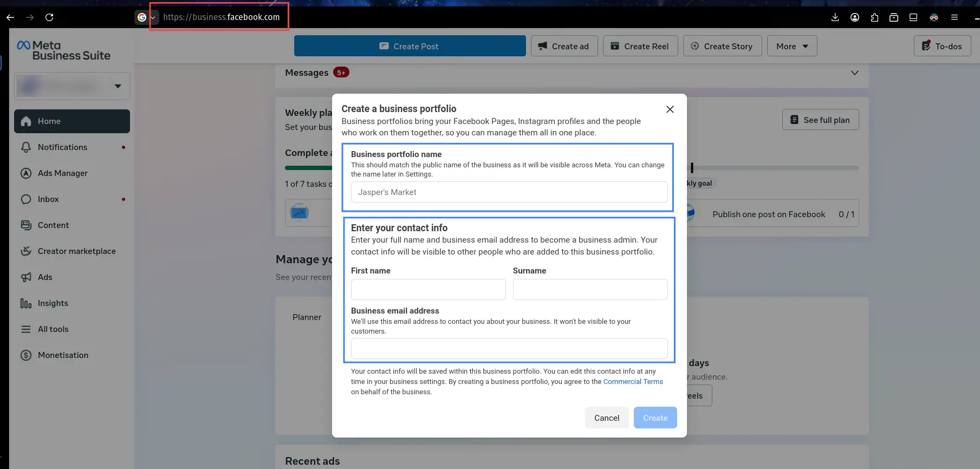The width and height of the screenshot is (980, 469).
Task: Click the All tools hamburger icon
Action: [26, 329]
